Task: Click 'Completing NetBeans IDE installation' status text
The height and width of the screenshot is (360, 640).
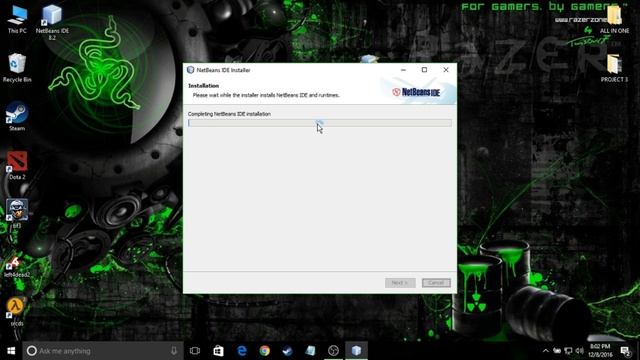Action: [x=229, y=114]
